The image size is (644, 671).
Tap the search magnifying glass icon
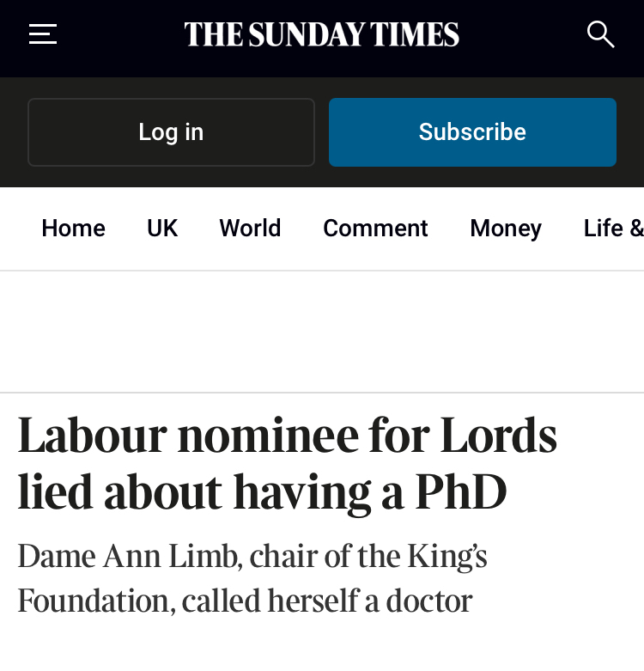tap(600, 34)
